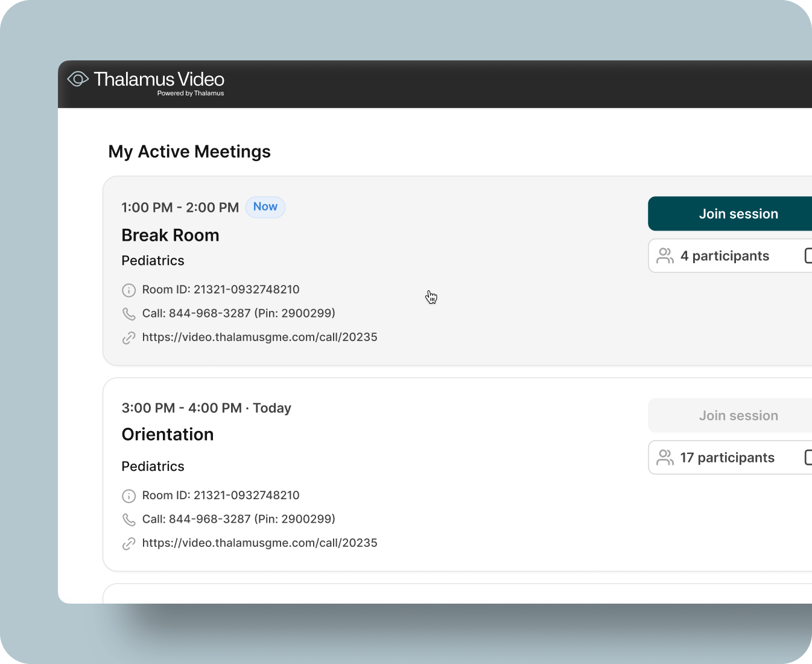The height and width of the screenshot is (664, 812).
Task: Select the phone icon in Orientation card
Action: (129, 519)
